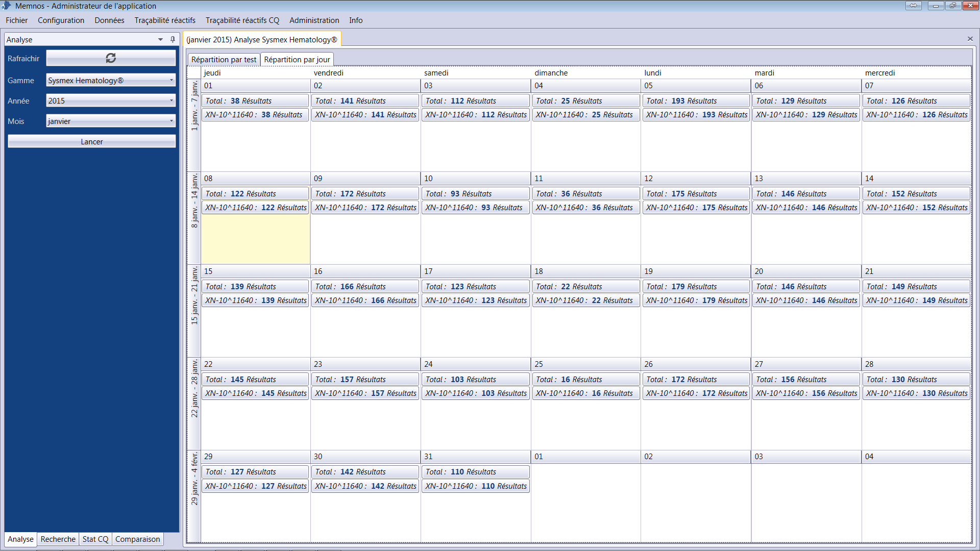Click Total: 16 Résultats on day 25
The width and height of the screenshot is (980, 551).
(586, 379)
